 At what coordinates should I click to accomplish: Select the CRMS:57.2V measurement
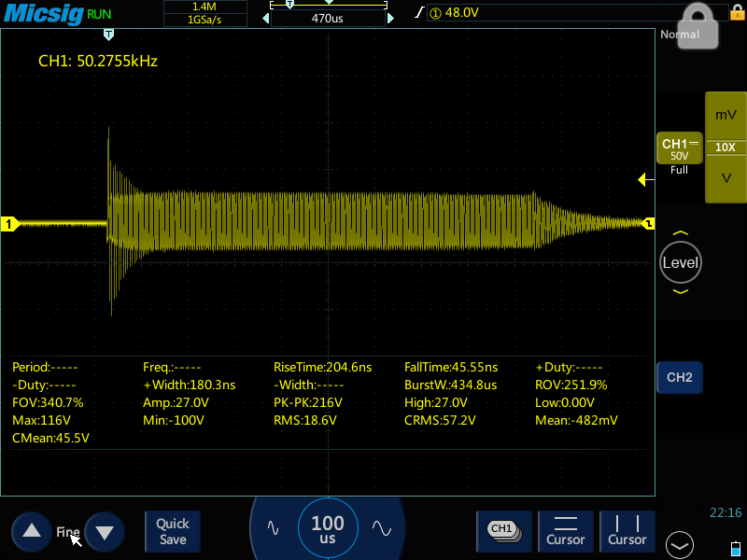[440, 421]
